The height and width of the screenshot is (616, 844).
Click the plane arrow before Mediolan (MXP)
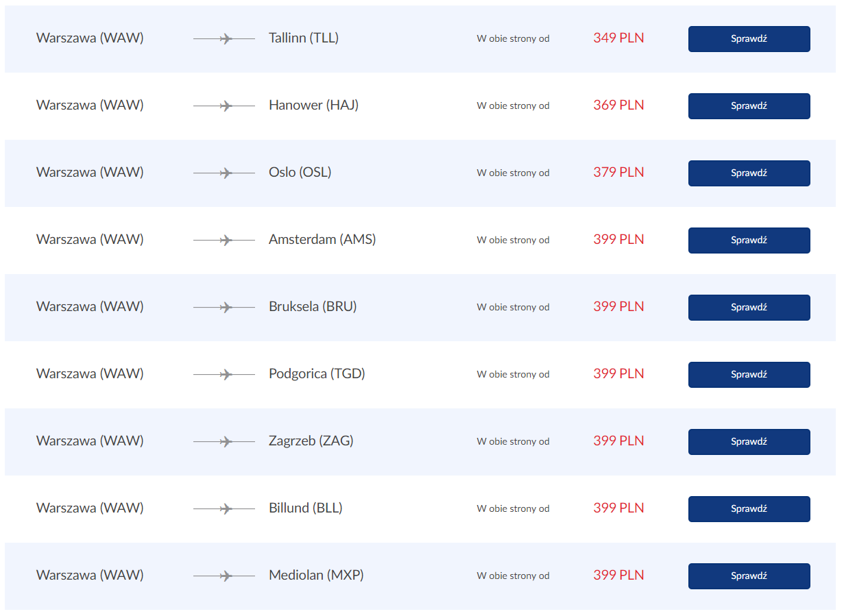pos(224,576)
